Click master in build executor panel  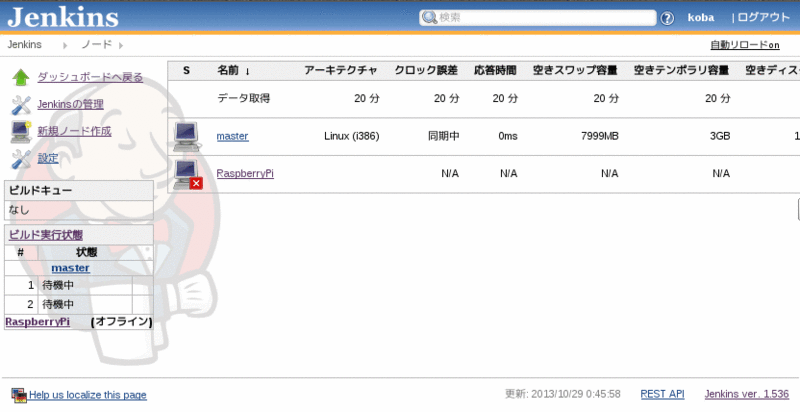[70, 268]
